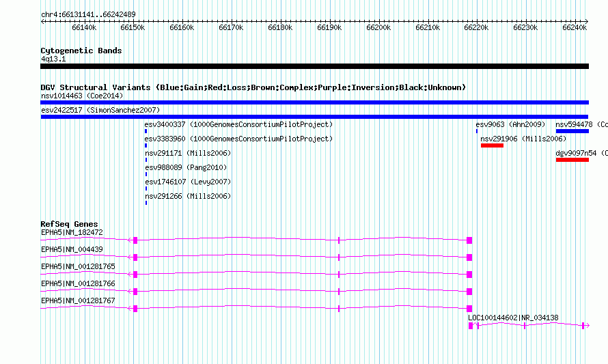Select the red nsv291906 loss bar

click(x=492, y=145)
